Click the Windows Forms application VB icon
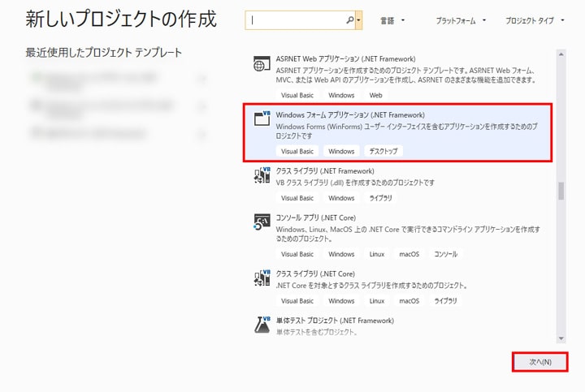Screen dimensions: 585x392 (262, 118)
